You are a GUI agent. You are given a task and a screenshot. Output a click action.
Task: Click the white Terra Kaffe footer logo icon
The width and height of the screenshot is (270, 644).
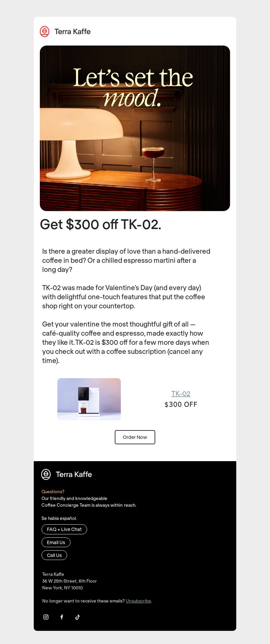click(x=46, y=474)
